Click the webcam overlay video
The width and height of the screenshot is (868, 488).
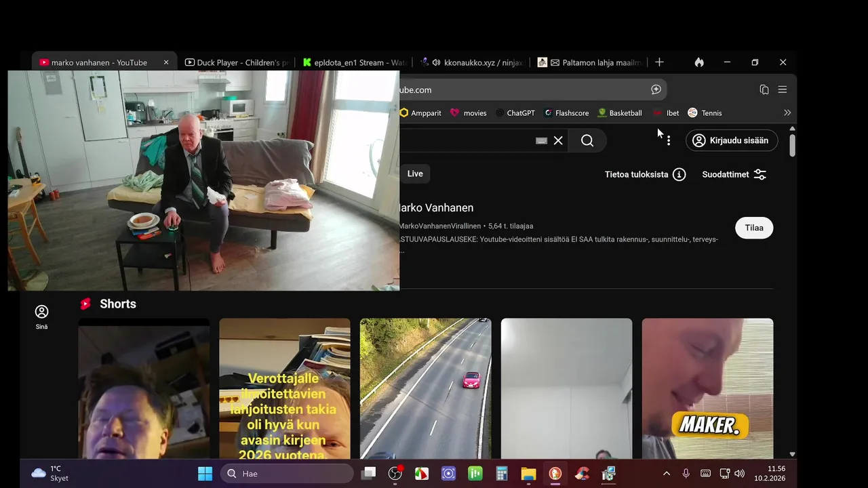[203, 180]
